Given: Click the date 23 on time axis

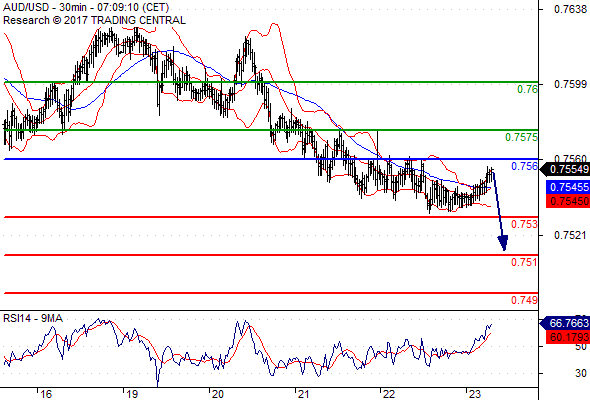Looking at the screenshot, I should (x=475, y=394).
